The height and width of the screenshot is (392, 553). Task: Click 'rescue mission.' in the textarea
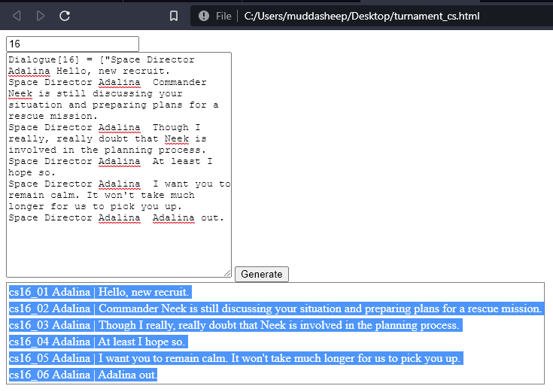(53, 116)
